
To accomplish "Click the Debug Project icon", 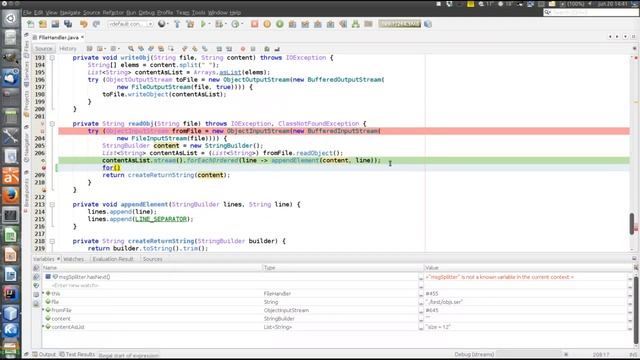I will [x=219, y=24].
